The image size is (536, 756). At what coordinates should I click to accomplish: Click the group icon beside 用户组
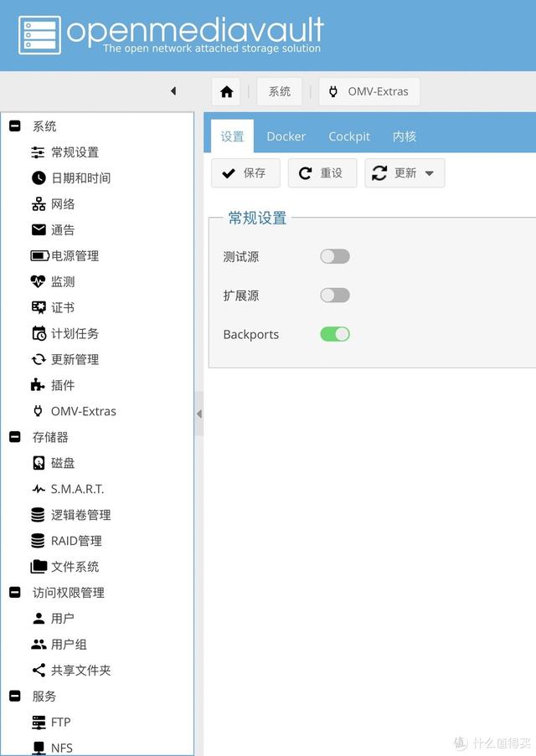click(39, 644)
